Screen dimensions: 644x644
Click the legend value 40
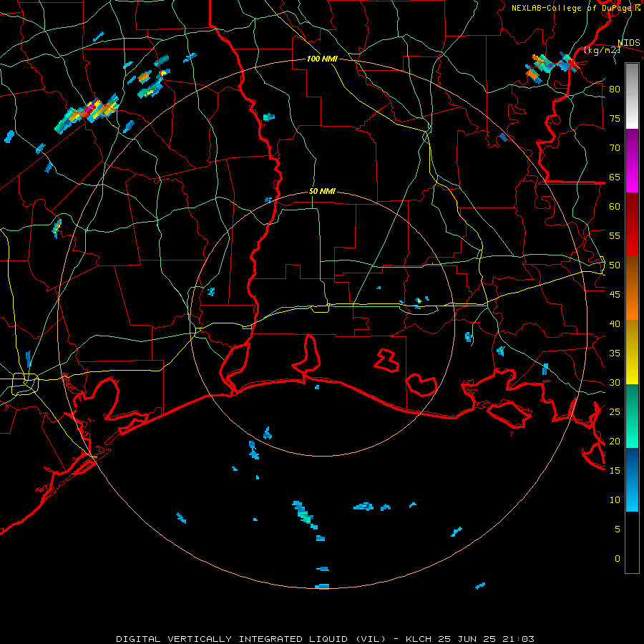pyautogui.click(x=615, y=323)
